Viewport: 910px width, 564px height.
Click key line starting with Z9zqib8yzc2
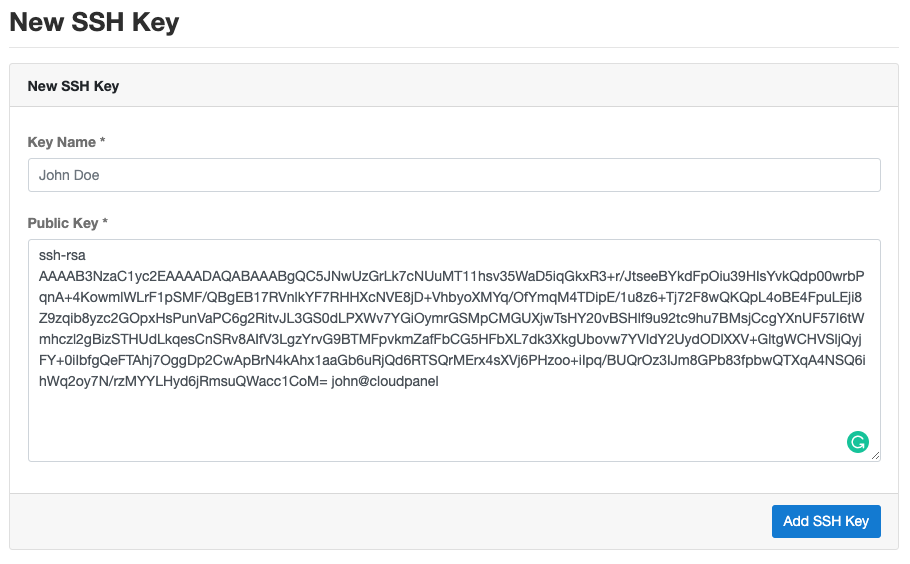coord(452,318)
